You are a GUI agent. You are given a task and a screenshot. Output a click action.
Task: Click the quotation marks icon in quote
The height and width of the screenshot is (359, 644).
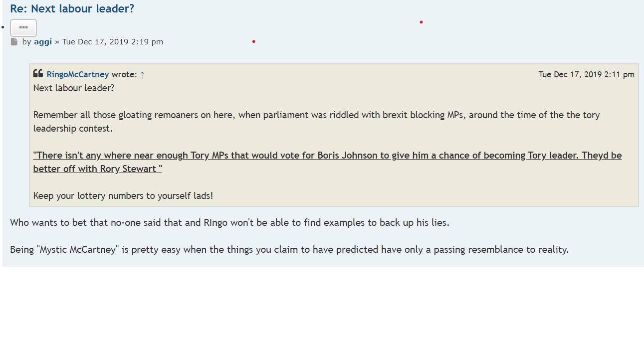[38, 74]
